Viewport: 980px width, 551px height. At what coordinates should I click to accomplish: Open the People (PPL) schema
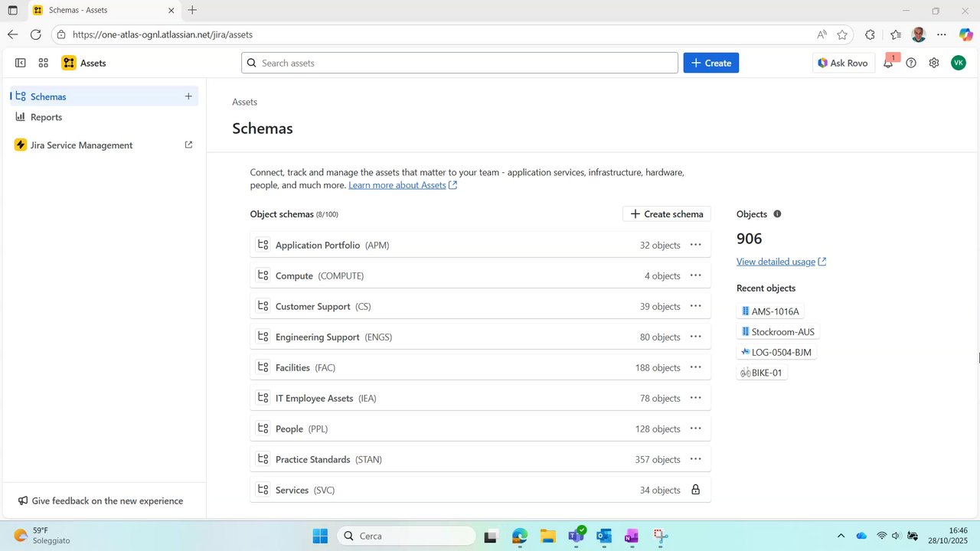click(x=480, y=429)
